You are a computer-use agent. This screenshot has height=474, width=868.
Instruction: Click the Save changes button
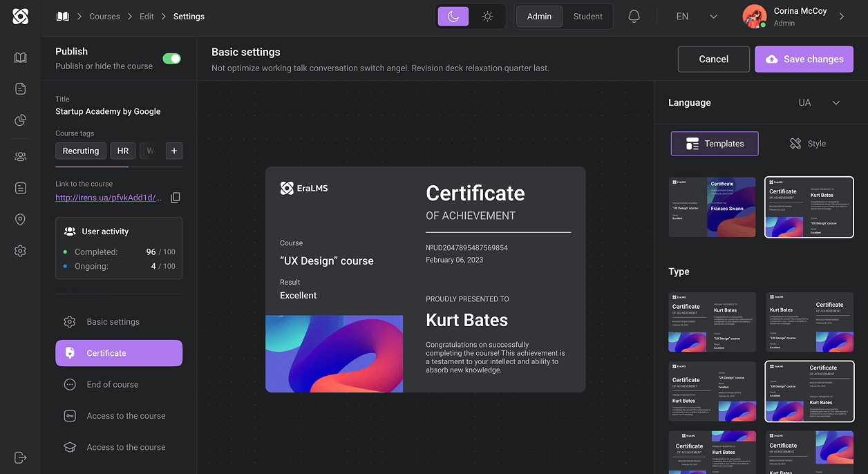tap(804, 59)
